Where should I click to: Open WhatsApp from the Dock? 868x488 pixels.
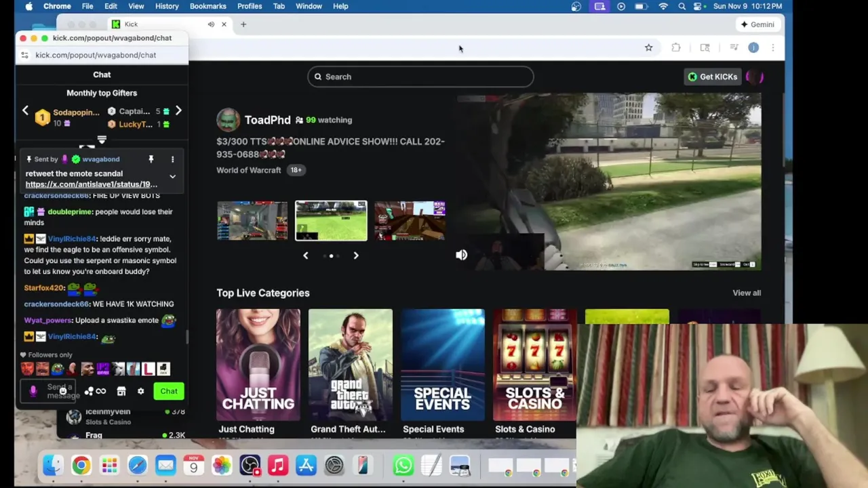403,466
